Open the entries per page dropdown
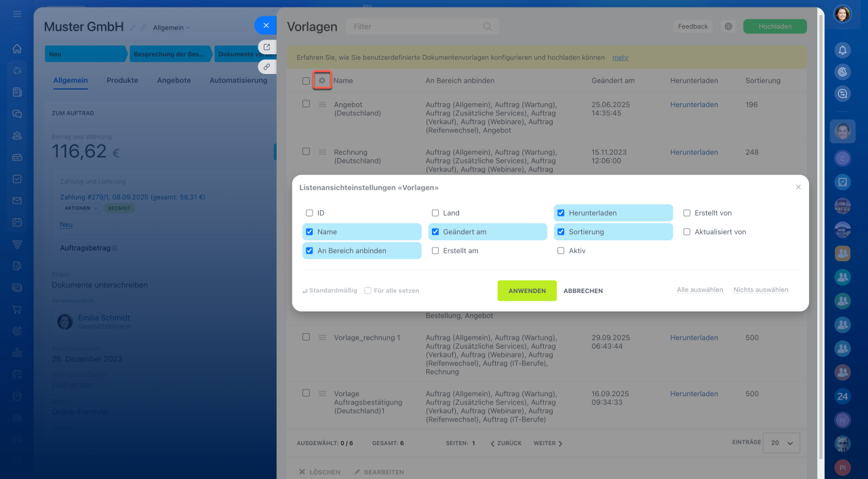This screenshot has width=868, height=479. point(781,442)
